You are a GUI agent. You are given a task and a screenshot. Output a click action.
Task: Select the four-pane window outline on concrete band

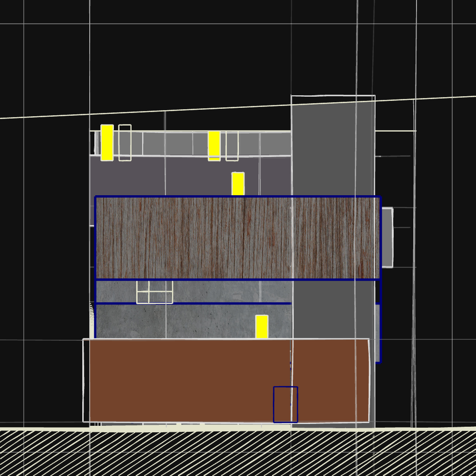pyautogui.click(x=154, y=292)
